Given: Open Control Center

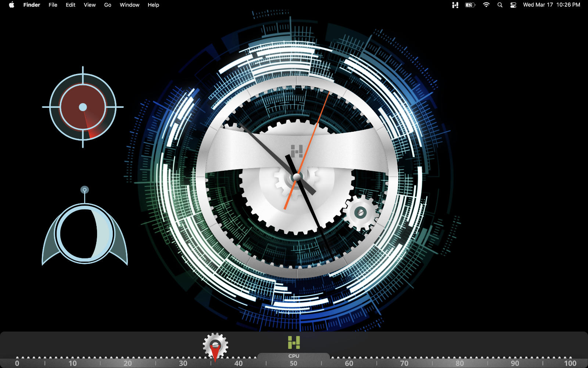Looking at the screenshot, I should click(x=513, y=5).
